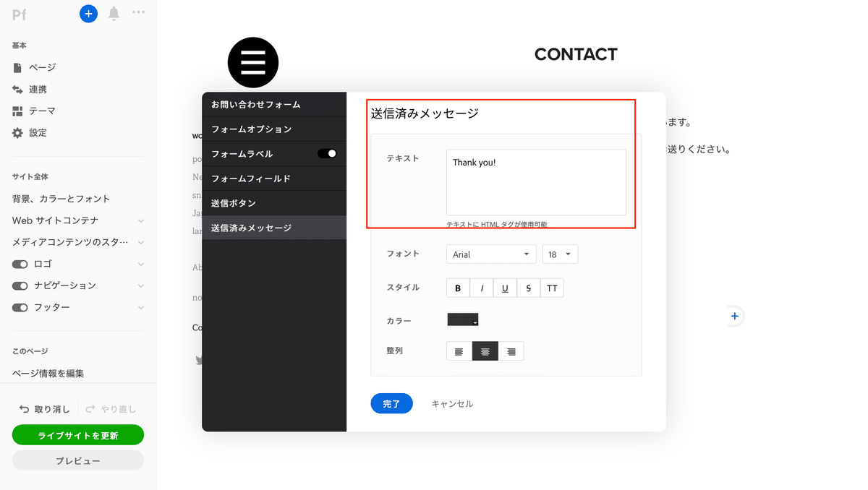Apply italic style to message text
The height and width of the screenshot is (490, 868).
click(x=482, y=288)
